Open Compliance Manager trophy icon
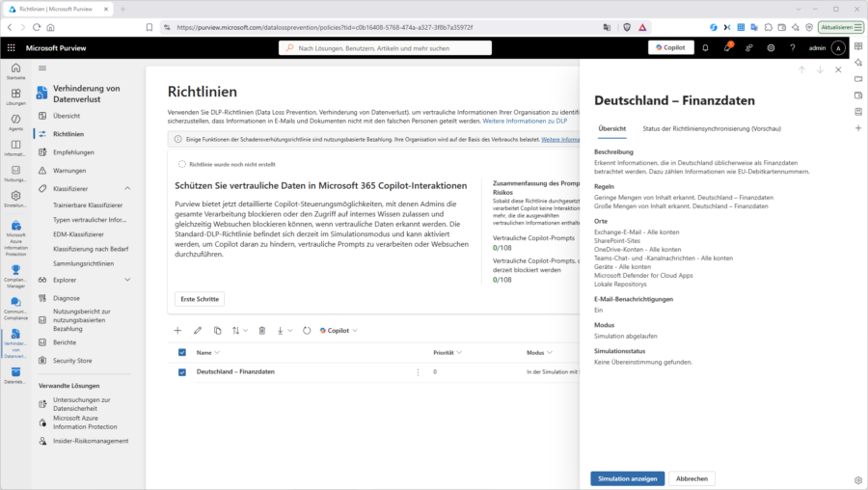 click(15, 275)
